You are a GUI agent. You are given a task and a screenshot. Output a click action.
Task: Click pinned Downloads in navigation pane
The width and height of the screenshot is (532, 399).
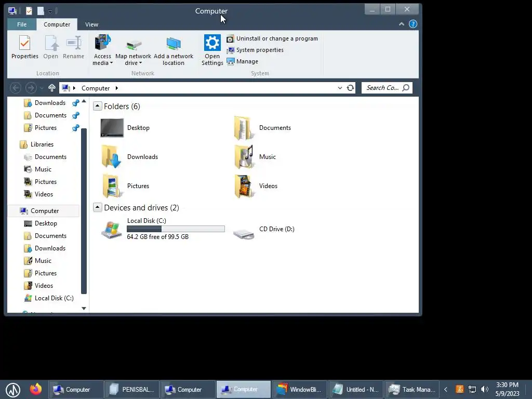click(x=50, y=103)
